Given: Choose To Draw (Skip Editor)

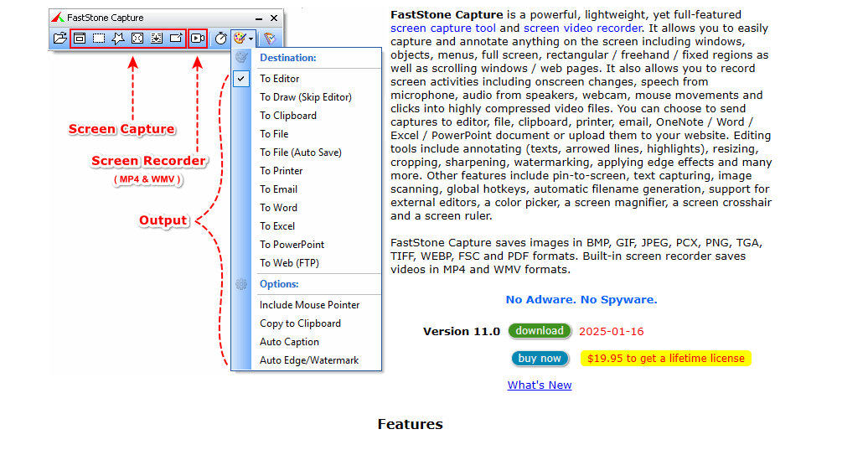Looking at the screenshot, I should pyautogui.click(x=306, y=97).
